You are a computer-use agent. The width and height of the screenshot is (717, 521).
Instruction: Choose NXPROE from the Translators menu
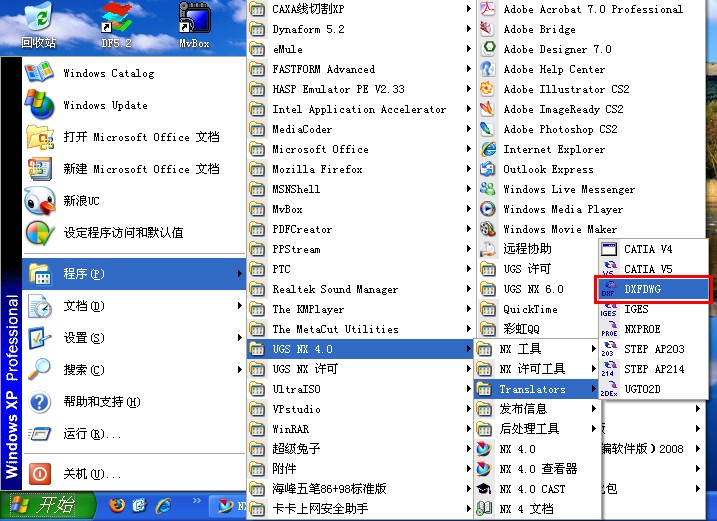click(654, 329)
